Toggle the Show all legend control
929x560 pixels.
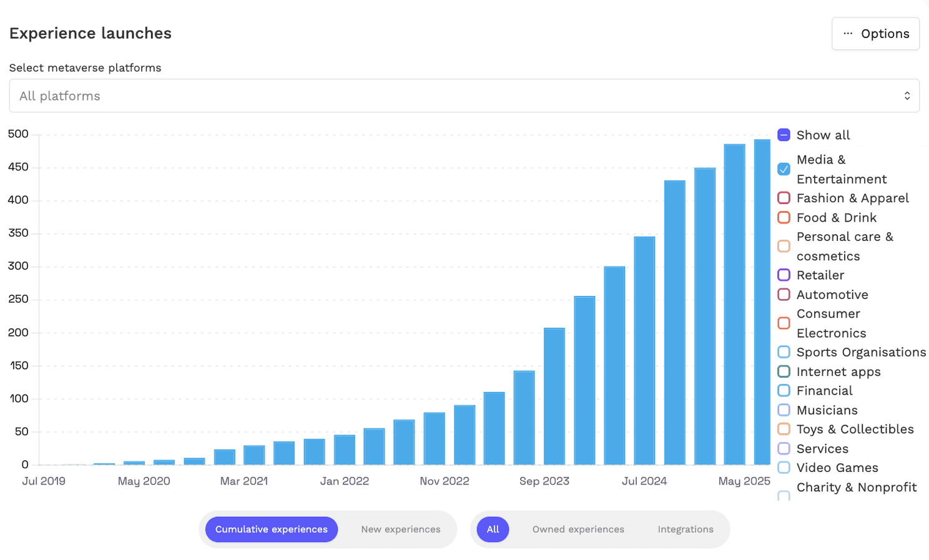(x=784, y=134)
